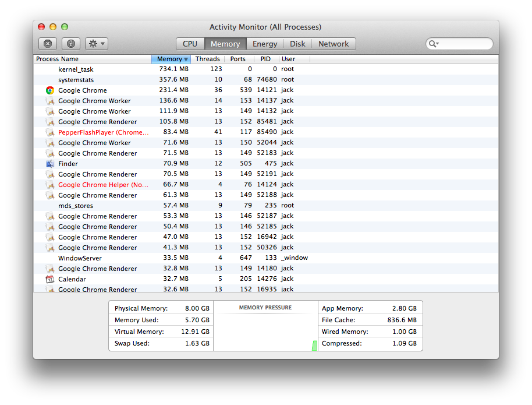The width and height of the screenshot is (532, 405).
Task: Click the Swap Used 1.63 GB value
Action: pos(197,343)
